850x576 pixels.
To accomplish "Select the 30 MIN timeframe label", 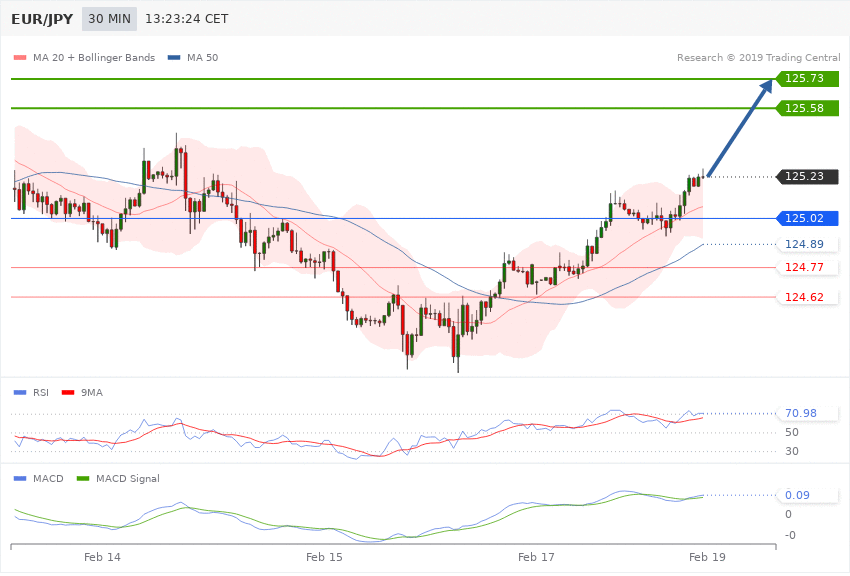I will pyautogui.click(x=110, y=19).
